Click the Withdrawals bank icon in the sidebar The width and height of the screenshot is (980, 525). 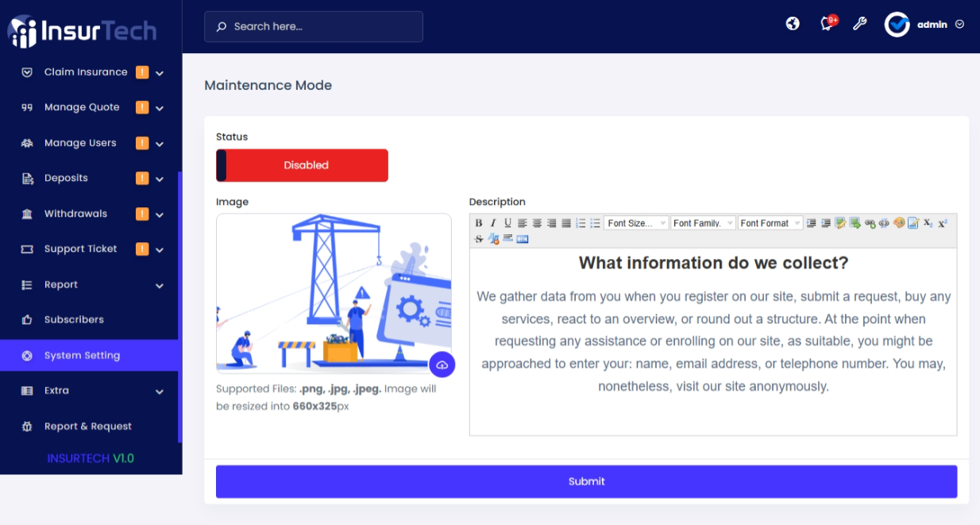coord(27,214)
